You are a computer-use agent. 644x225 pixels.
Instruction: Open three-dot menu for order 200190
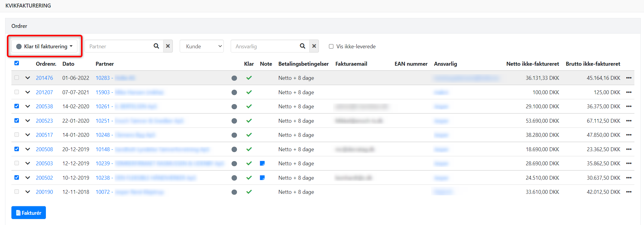629,192
